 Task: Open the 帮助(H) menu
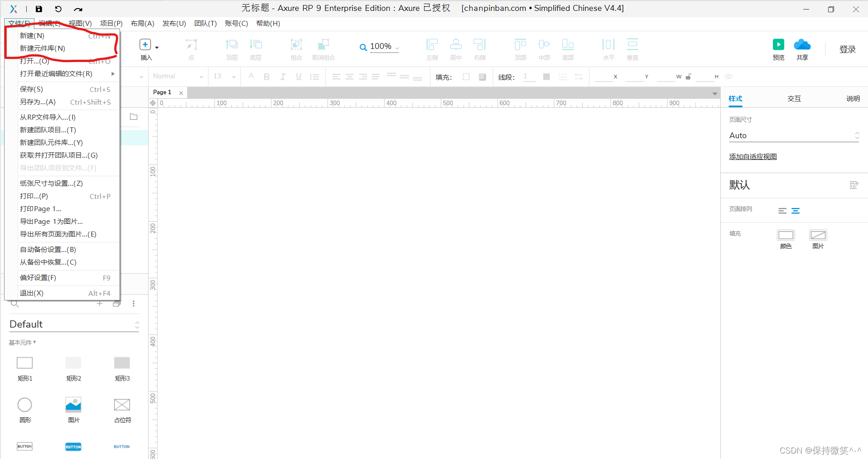click(268, 24)
